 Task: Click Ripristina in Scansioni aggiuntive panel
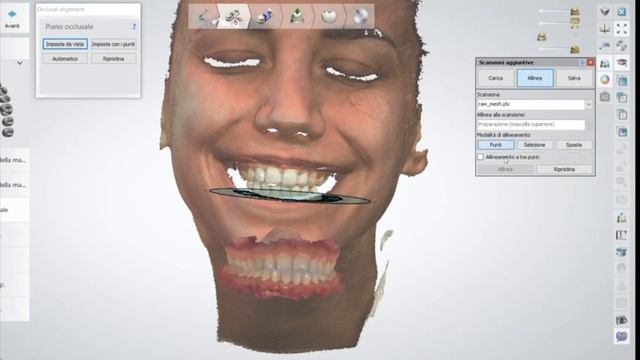click(564, 169)
